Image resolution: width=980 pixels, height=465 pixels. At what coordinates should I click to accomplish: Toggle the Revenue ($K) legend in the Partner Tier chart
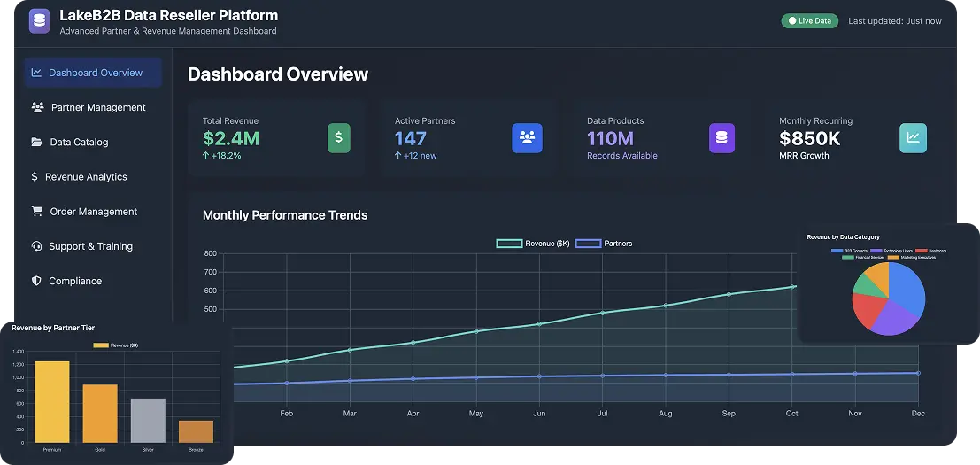116,345
